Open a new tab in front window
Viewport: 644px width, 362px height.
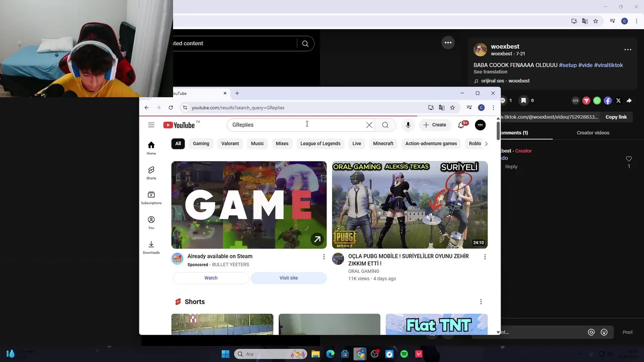(x=237, y=93)
